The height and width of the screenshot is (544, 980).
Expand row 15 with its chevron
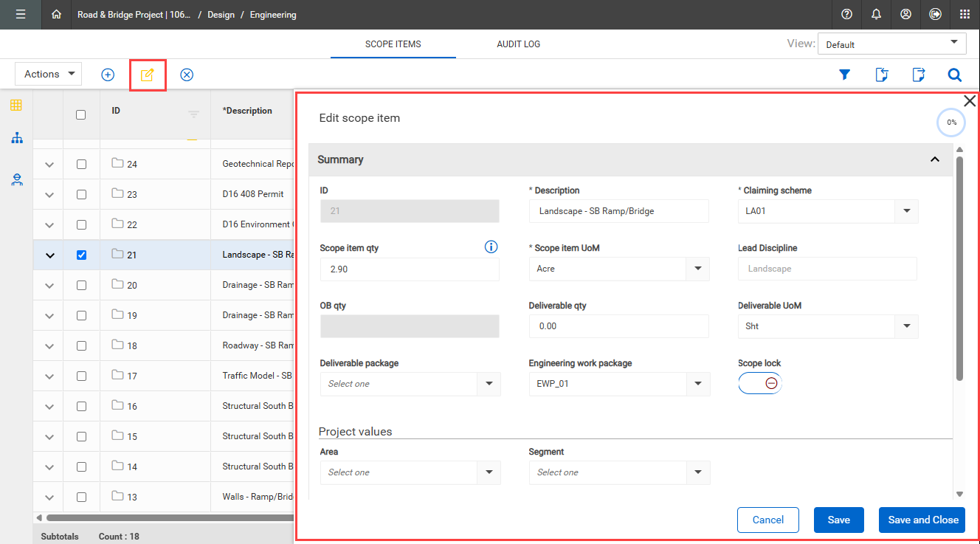[x=49, y=437]
